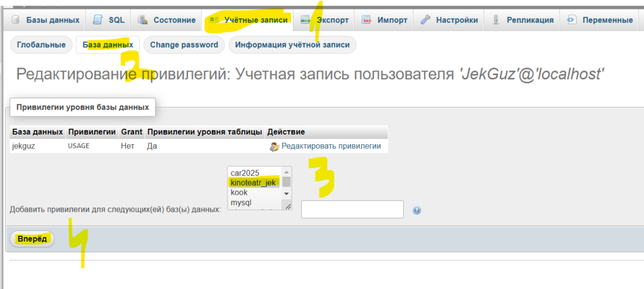644x289 pixels.
Task: Click the Учётные записи tab icon
Action: (x=213, y=20)
